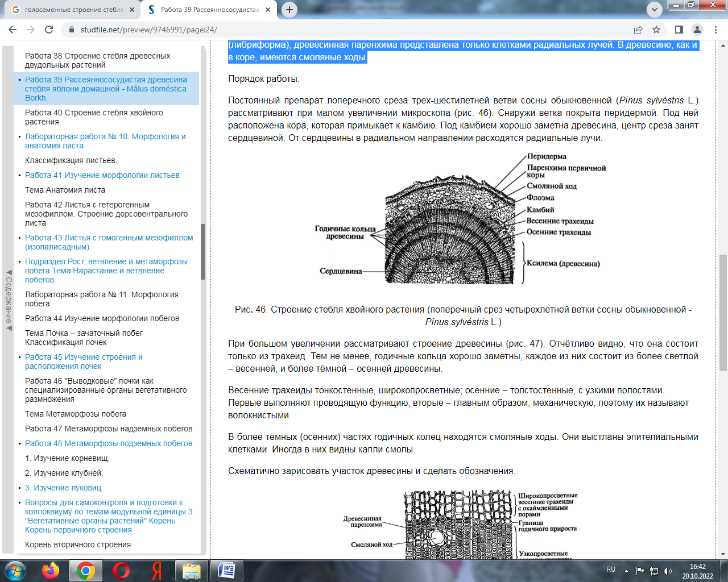
Task: Go back to previous page in Chrome
Action: point(13,30)
